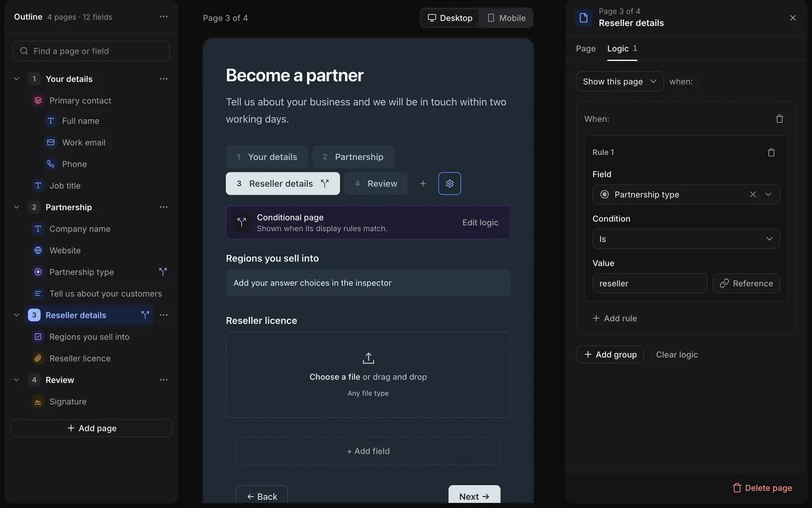Collapse the Reseller details page in the outline

[x=16, y=315]
